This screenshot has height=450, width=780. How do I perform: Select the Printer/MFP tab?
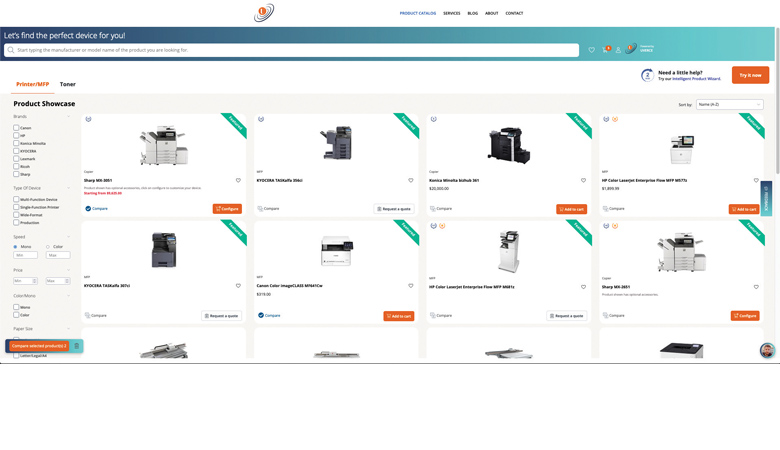32,84
